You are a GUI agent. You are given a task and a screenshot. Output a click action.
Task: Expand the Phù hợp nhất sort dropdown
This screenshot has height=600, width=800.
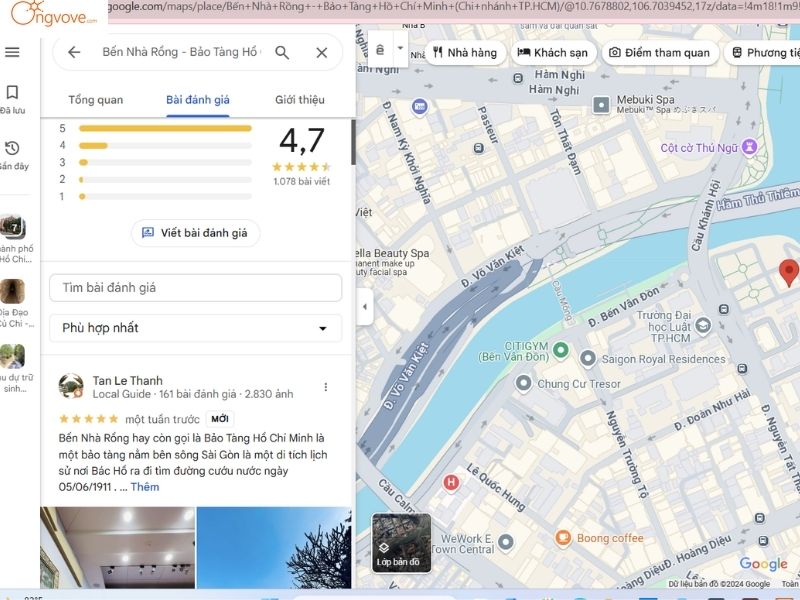(x=195, y=328)
